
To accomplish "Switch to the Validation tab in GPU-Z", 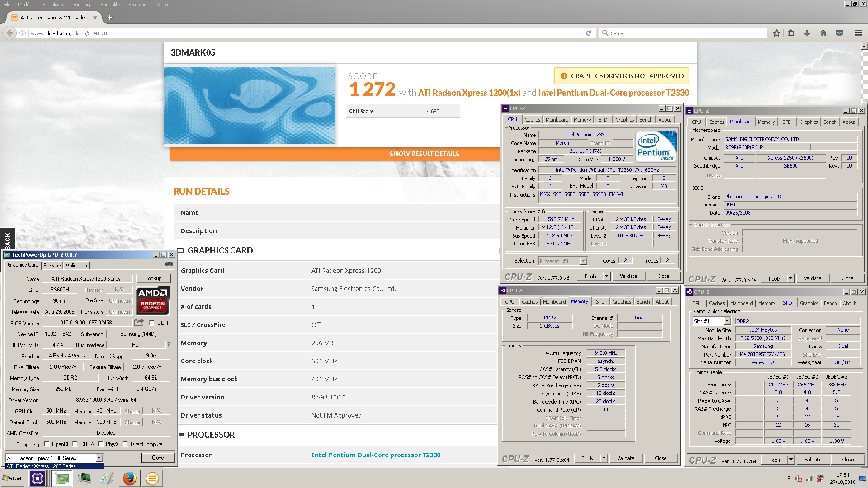I will (76, 265).
